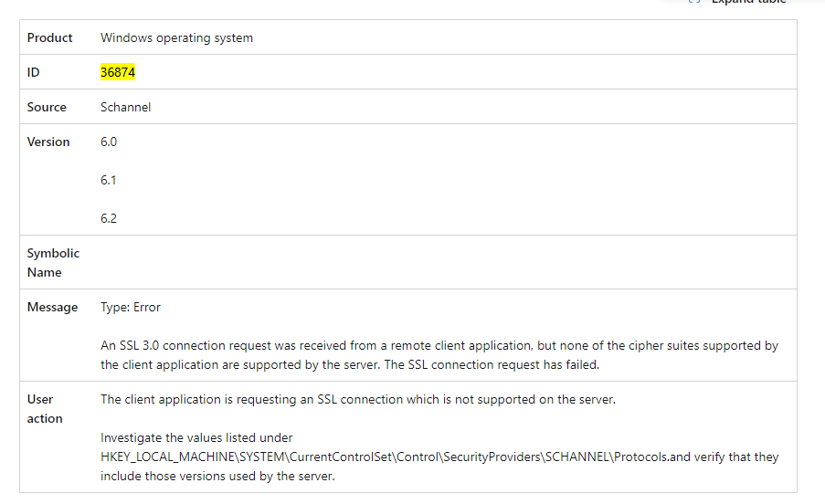Click the client application is requesting sentence
The width and height of the screenshot is (825, 504).
[x=358, y=399]
